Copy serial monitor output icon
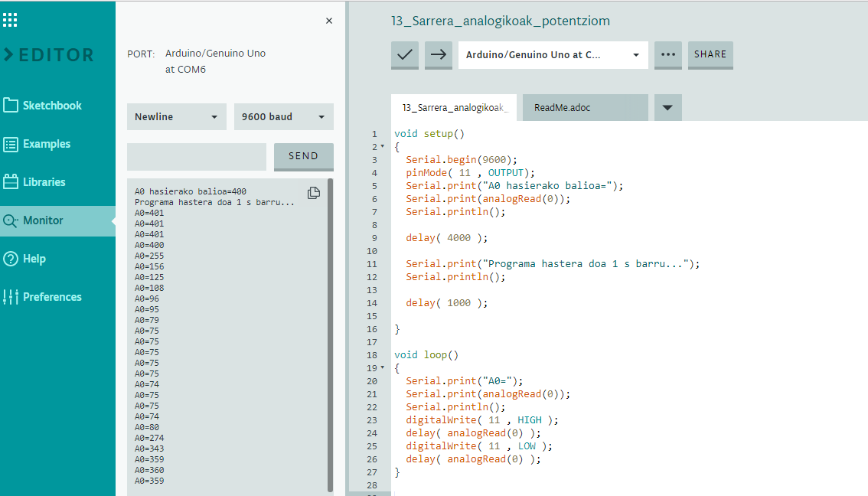 pyautogui.click(x=314, y=193)
